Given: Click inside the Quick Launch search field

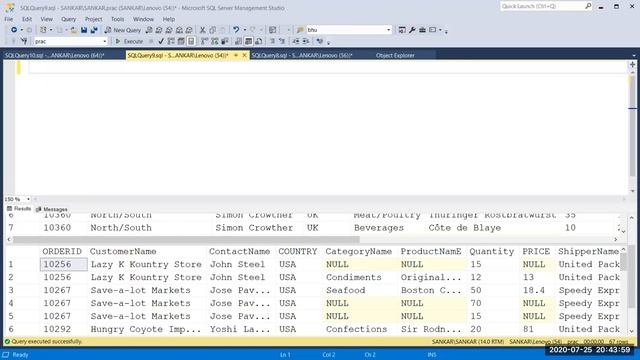Looking at the screenshot, I should click(x=542, y=6).
